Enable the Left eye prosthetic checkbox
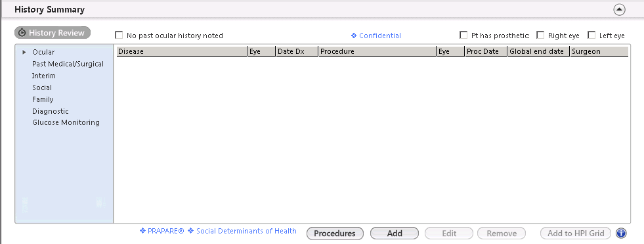Viewport: 644px width, 244px height. (x=591, y=36)
